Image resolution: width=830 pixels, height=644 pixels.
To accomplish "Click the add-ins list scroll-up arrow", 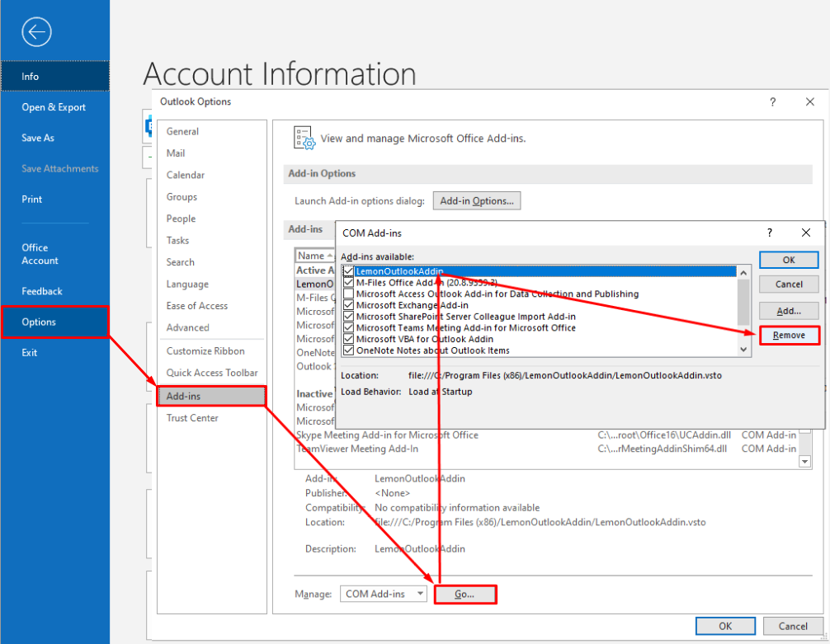I will click(x=743, y=272).
